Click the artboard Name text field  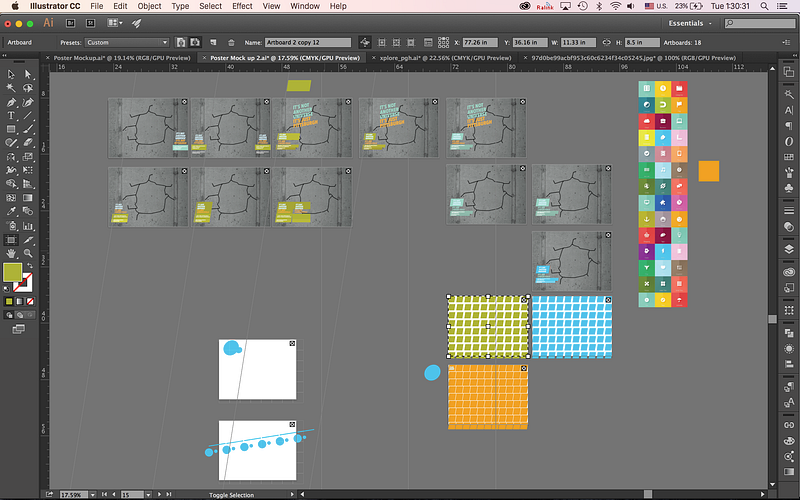click(x=308, y=43)
